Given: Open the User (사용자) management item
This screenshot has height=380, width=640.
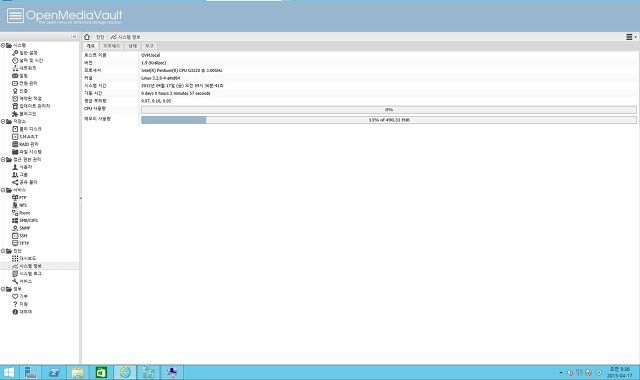Looking at the screenshot, I should (22, 167).
